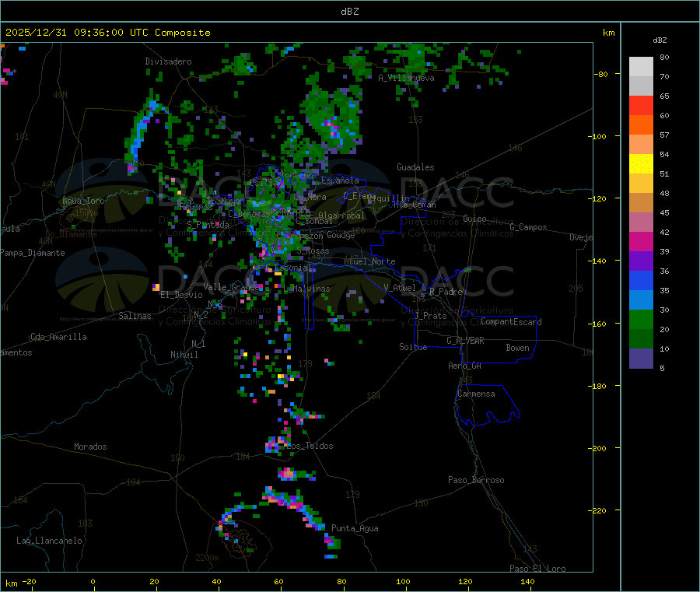
Task: Click the Valle_Grande map label
Action: (229, 287)
